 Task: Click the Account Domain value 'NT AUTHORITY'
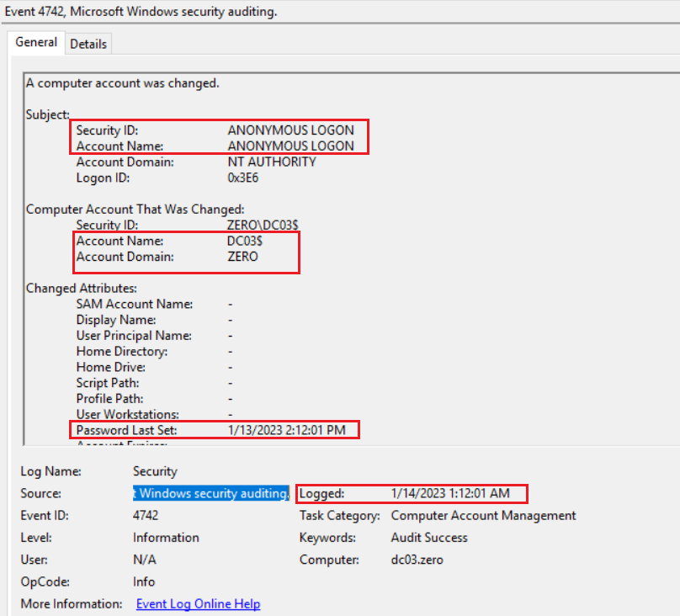coord(272,162)
